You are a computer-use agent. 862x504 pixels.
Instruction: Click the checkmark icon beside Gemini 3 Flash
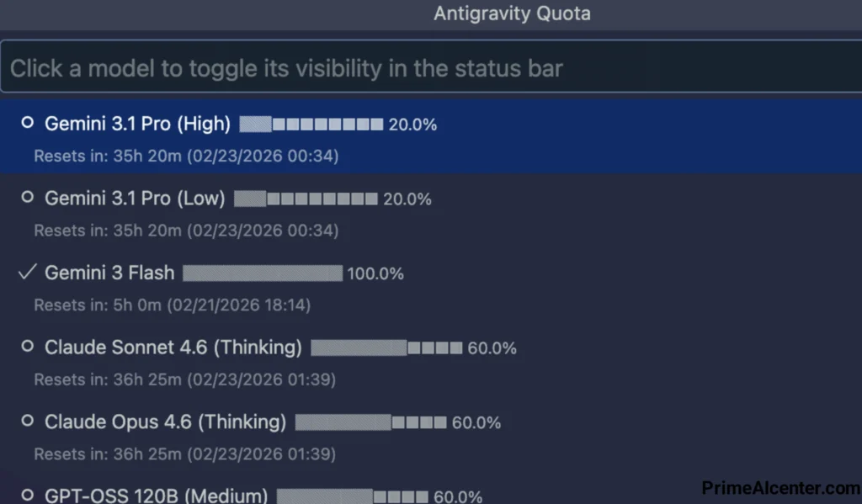pos(27,272)
